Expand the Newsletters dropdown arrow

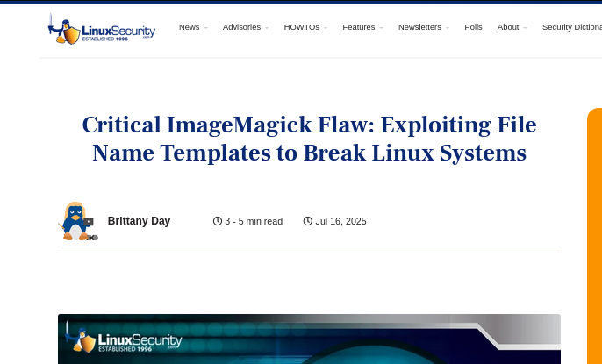coord(448,28)
